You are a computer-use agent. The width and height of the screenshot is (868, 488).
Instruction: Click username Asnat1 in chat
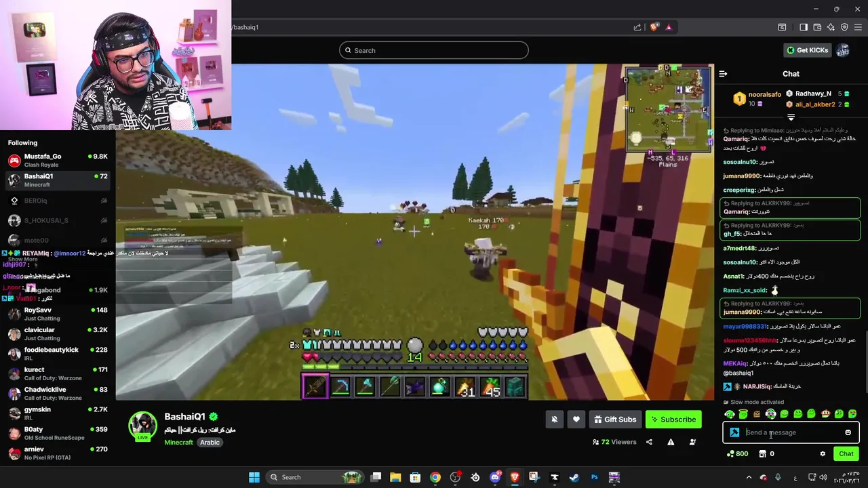point(734,277)
